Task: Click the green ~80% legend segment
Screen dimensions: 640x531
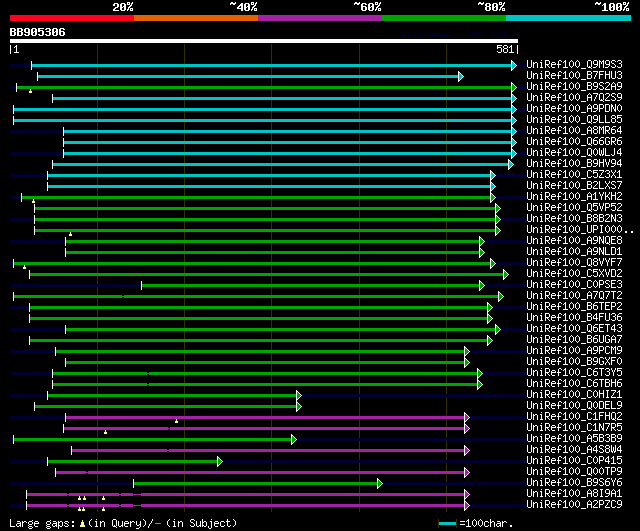Action: pos(444,18)
